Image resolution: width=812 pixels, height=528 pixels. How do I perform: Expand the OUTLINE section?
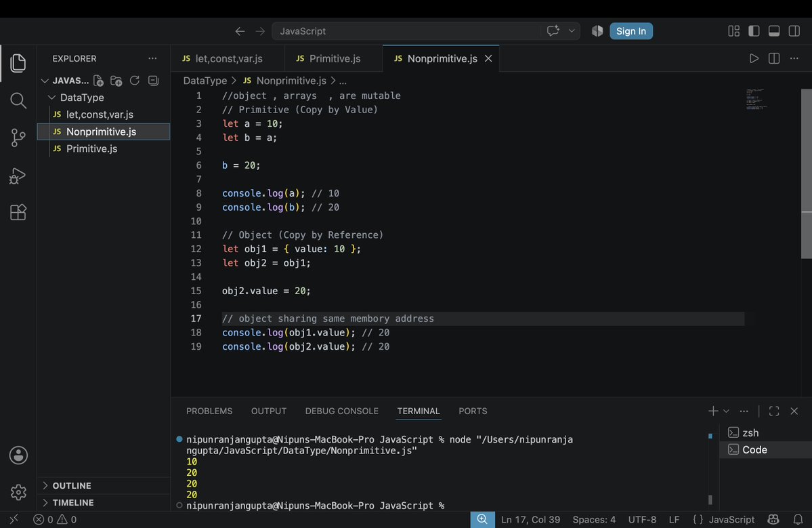point(104,485)
